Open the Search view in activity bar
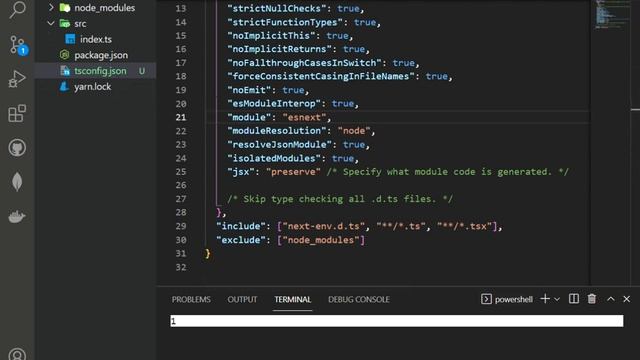The width and height of the screenshot is (640, 360). point(17,9)
